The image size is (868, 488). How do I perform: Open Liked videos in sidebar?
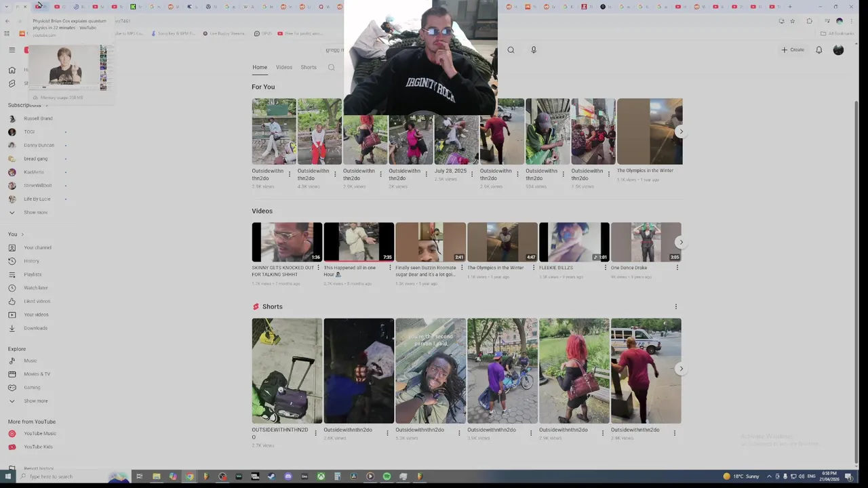37,301
